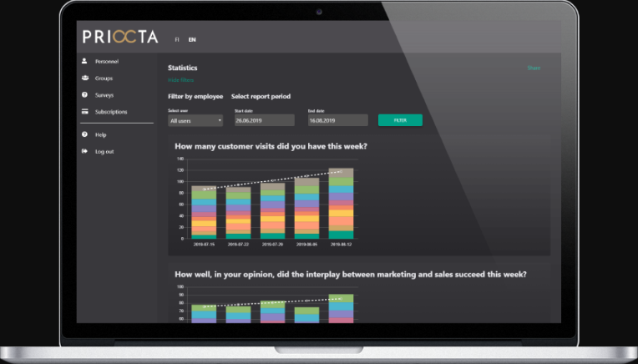Click the last bar in marketing-sales interplay chart

click(x=341, y=307)
